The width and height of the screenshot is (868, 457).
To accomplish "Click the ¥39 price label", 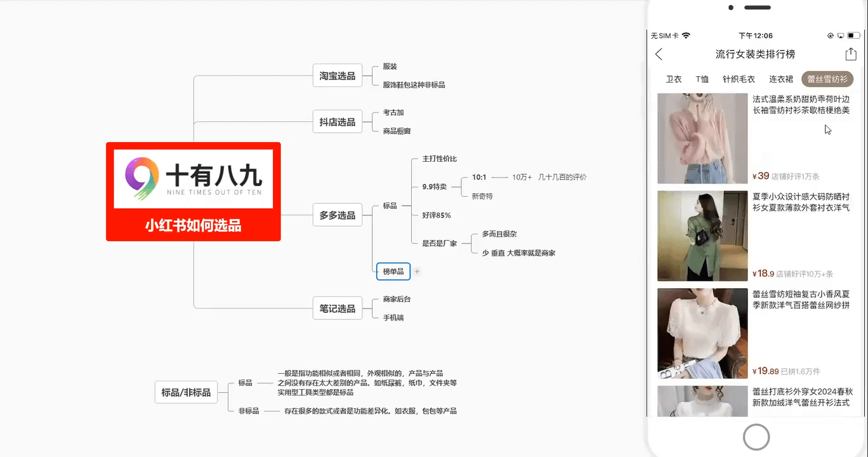I will (761, 176).
